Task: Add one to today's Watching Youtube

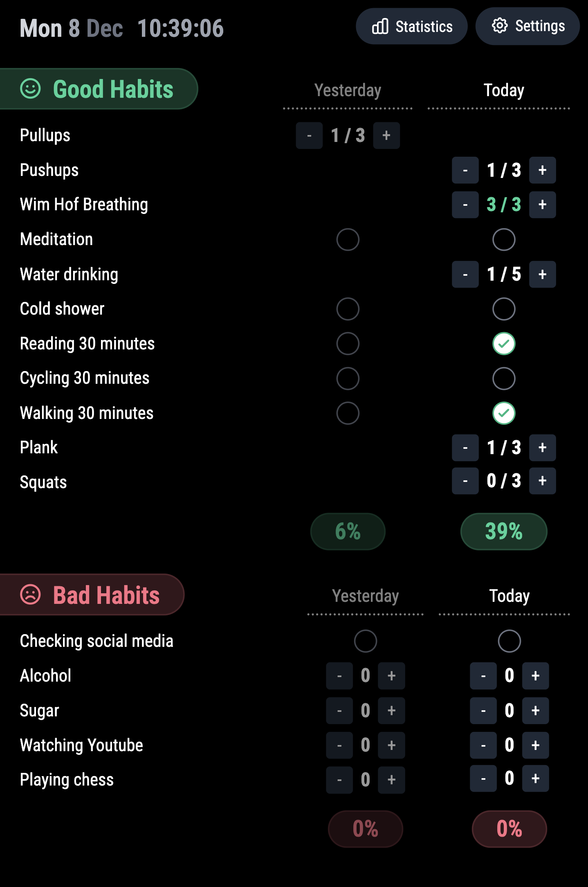Action: [x=535, y=745]
